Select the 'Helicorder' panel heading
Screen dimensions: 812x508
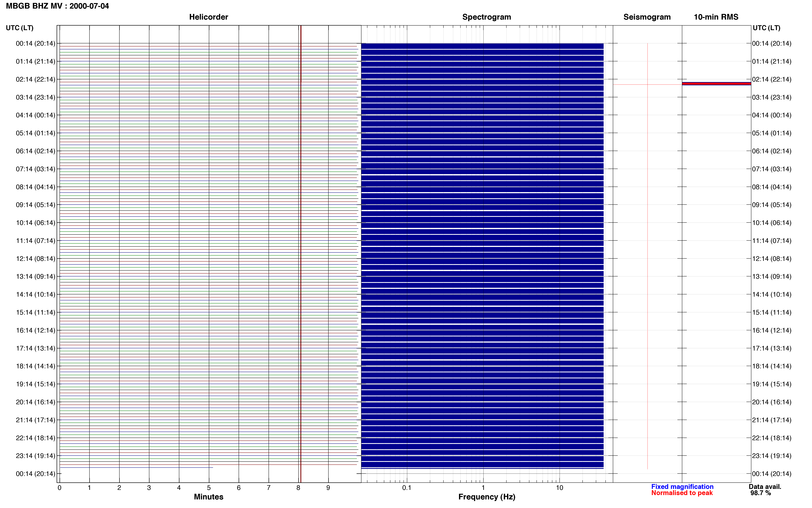coord(209,17)
